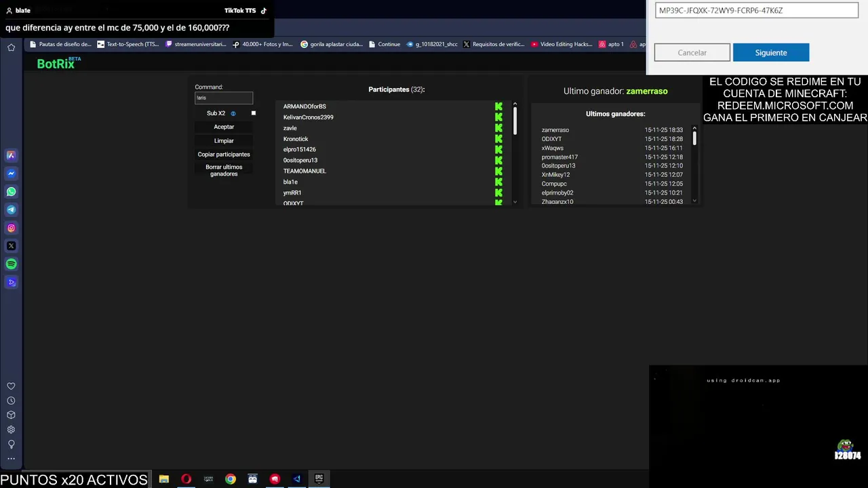The width and height of the screenshot is (868, 488).
Task: Click the Aceptar button
Action: pyautogui.click(x=224, y=127)
